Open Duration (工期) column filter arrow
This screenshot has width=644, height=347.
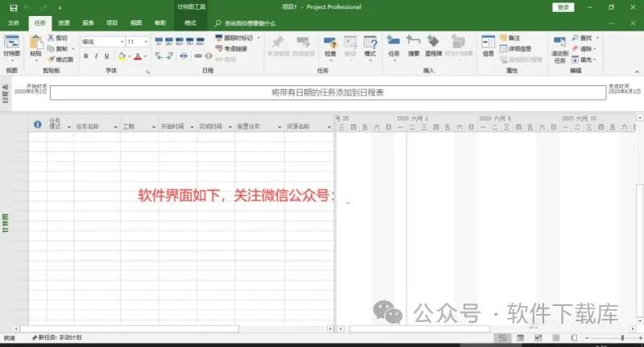154,127
